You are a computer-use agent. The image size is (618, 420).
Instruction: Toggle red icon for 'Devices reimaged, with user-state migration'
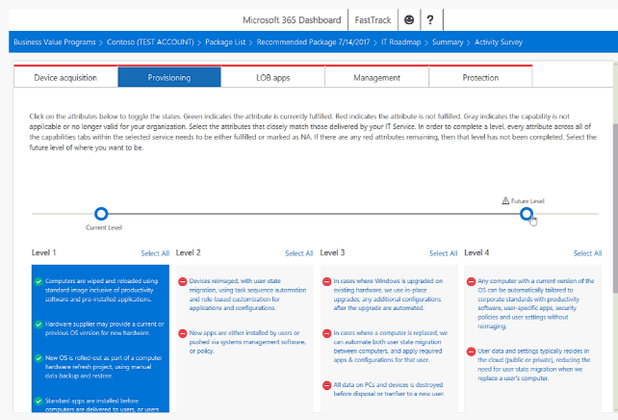pos(182,281)
